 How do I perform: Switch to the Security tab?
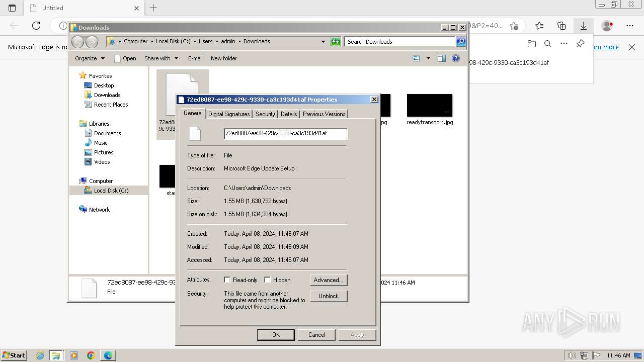click(265, 114)
